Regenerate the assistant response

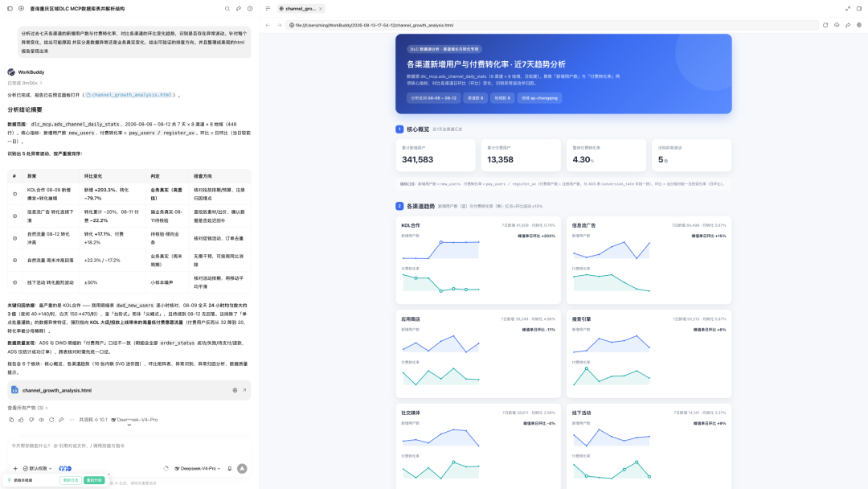51,420
